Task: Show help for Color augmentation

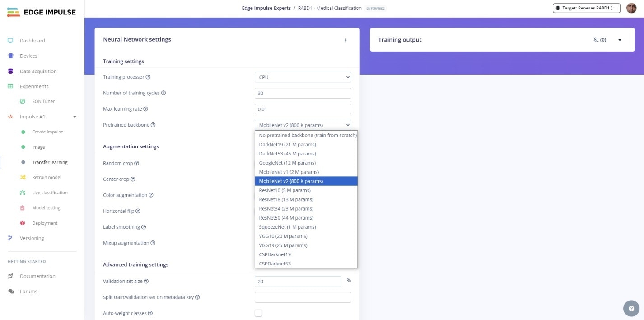Action: [x=151, y=195]
